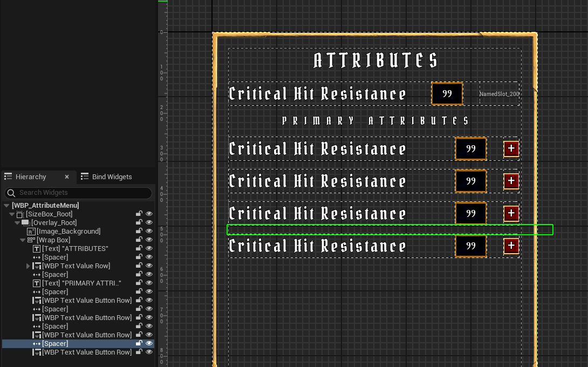Click the highlighted Spacer's spacer icon
The width and height of the screenshot is (588, 367).
(x=37, y=344)
